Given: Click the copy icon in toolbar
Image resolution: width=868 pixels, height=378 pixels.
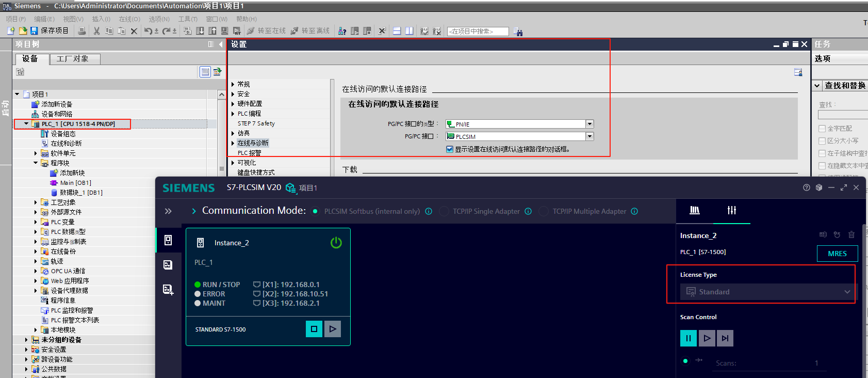Looking at the screenshot, I should pos(109,31).
